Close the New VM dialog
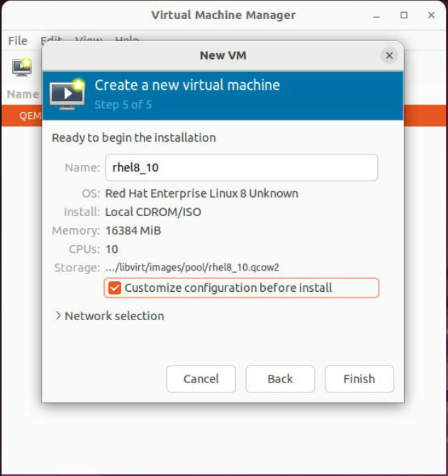Screen dimensions: 448x476 click(388, 55)
